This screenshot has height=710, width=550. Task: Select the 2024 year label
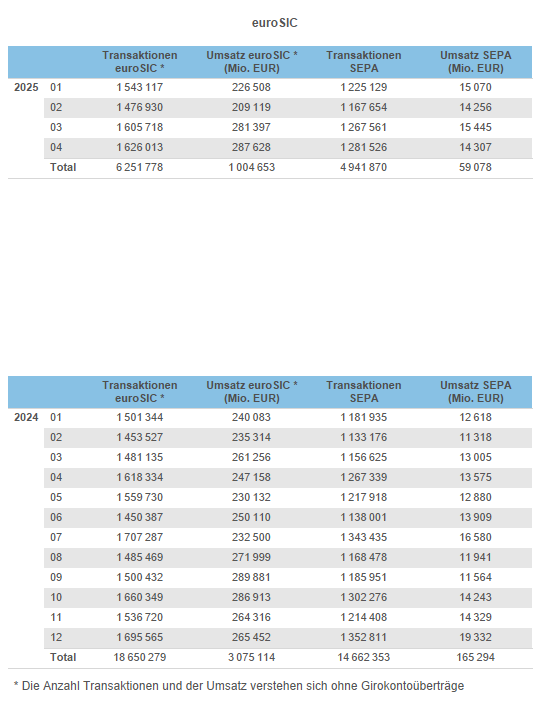(x=26, y=417)
